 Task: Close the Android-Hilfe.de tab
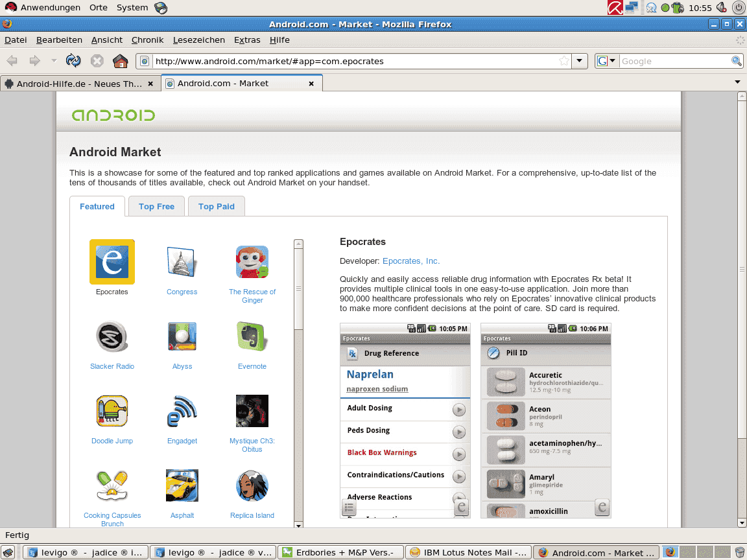[150, 84]
